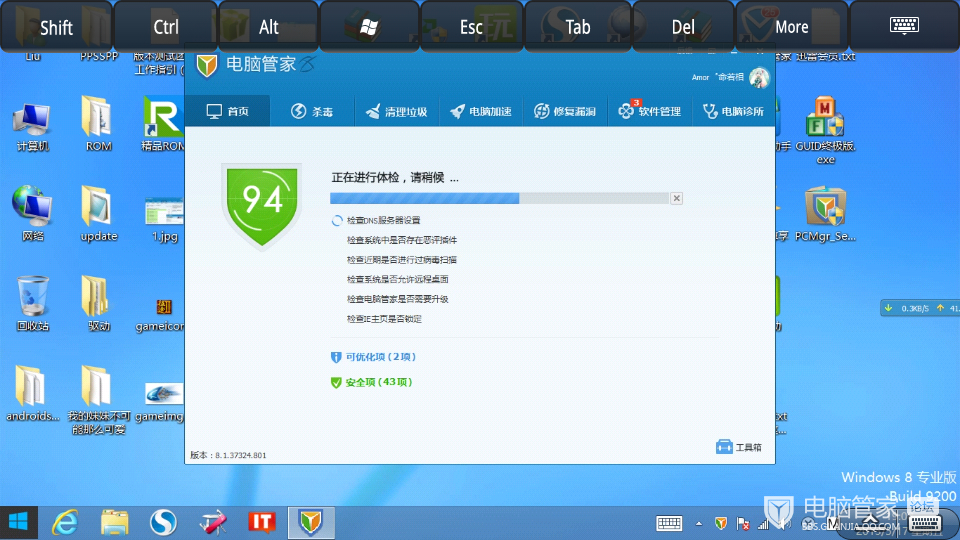The width and height of the screenshot is (960, 540).
Task: Select the 我的妹妹不可能那么可爱 folder
Action: (98, 400)
